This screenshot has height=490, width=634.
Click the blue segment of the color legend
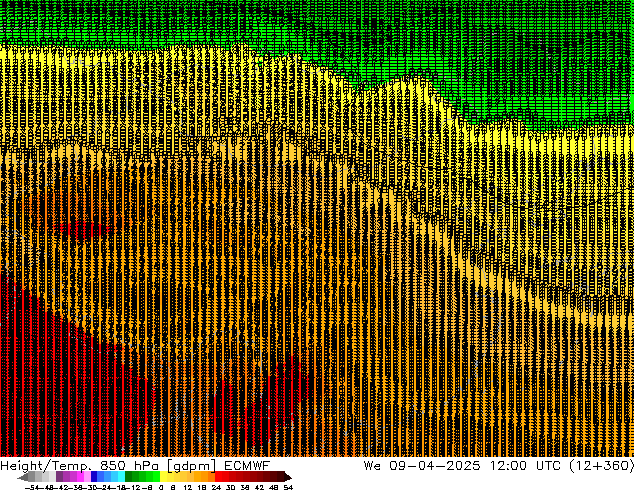tap(100, 477)
